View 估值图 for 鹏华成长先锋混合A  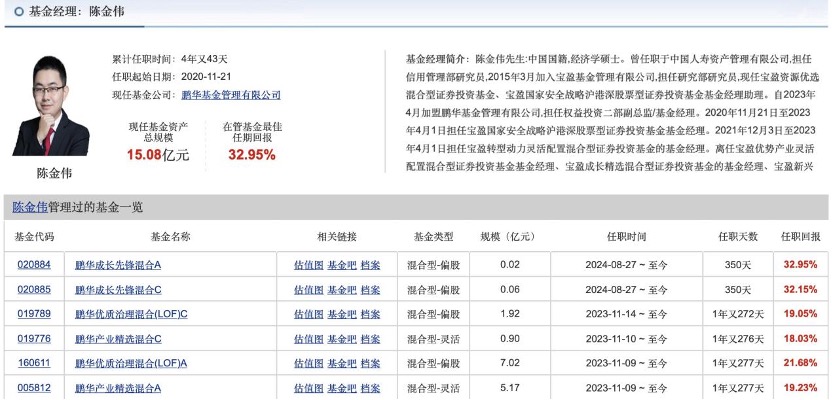coord(308,265)
